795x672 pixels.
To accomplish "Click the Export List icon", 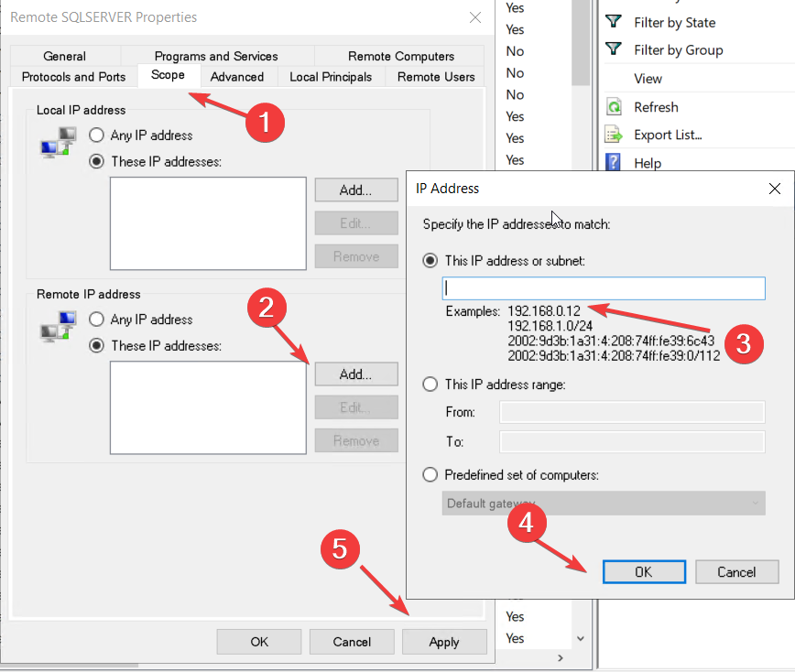I will tap(614, 135).
